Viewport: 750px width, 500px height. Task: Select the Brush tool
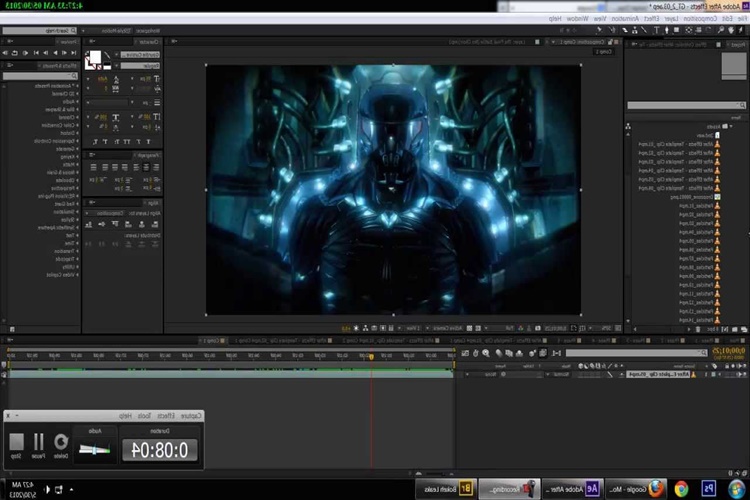645,30
